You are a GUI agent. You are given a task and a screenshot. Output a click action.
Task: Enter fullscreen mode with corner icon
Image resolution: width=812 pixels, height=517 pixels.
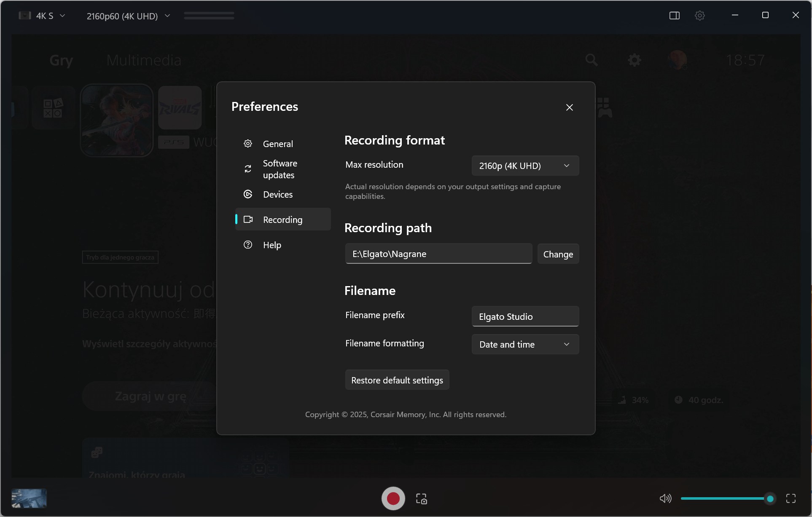(790, 498)
